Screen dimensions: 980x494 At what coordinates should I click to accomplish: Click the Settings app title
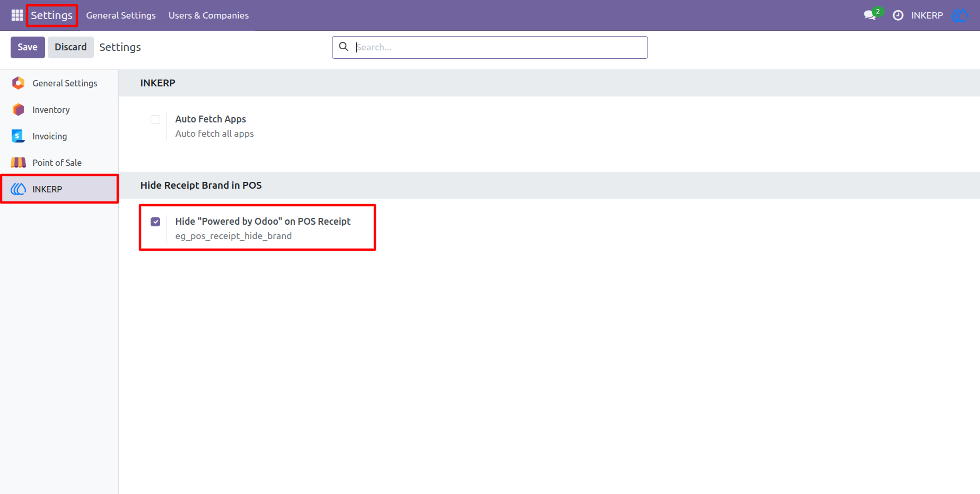(x=51, y=15)
